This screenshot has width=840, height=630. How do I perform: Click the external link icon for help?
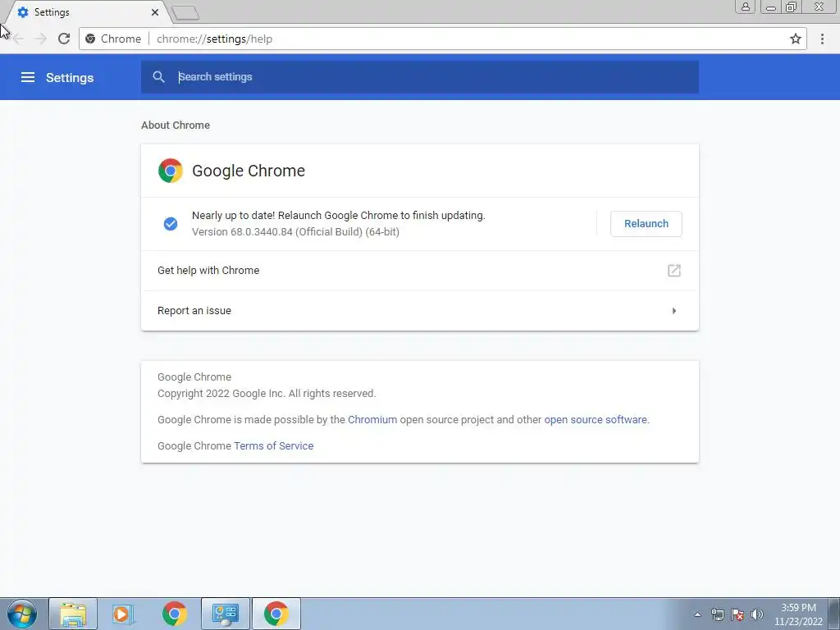674,271
